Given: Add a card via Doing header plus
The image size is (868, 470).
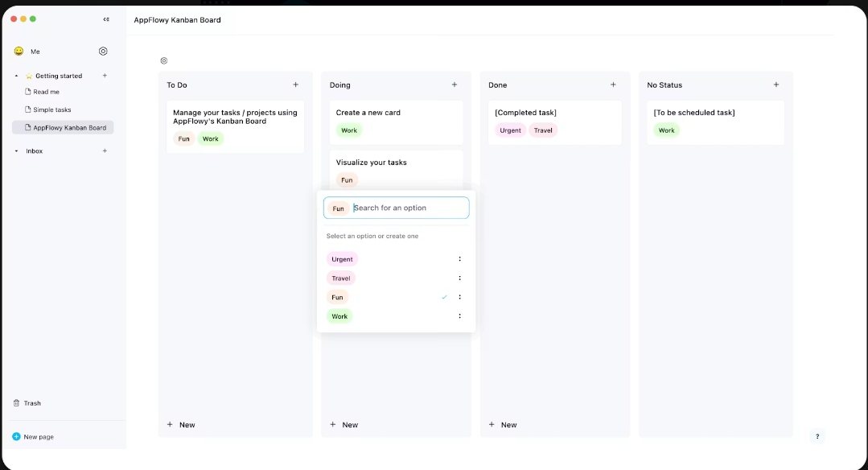Looking at the screenshot, I should tap(455, 85).
